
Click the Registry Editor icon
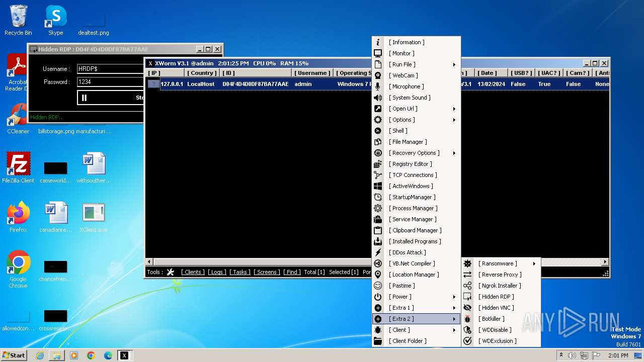pos(378,164)
